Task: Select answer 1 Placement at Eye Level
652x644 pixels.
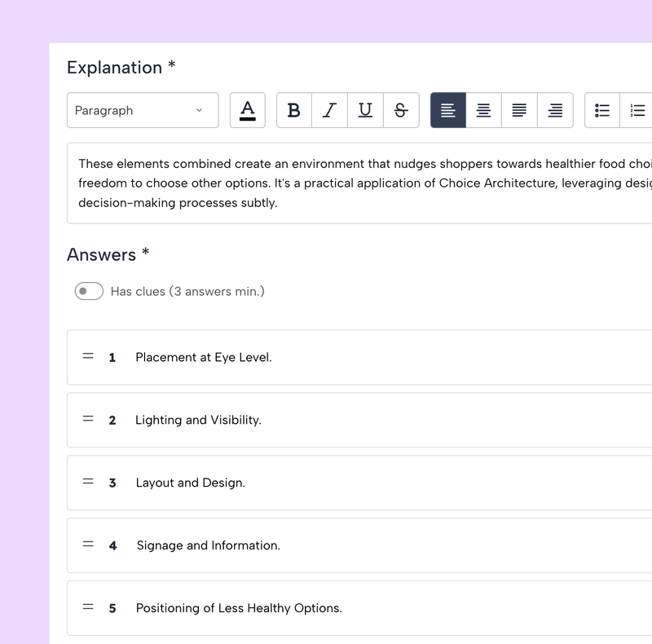Action: tap(204, 357)
